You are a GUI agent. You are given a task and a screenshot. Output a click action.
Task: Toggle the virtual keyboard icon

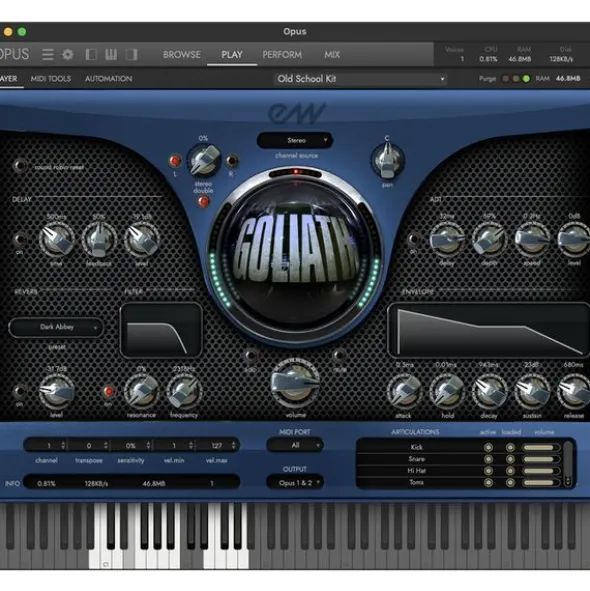pyautogui.click(x=111, y=55)
